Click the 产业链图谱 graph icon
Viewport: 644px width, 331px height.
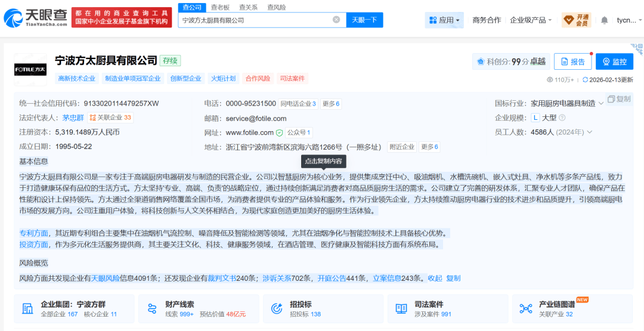click(525, 308)
